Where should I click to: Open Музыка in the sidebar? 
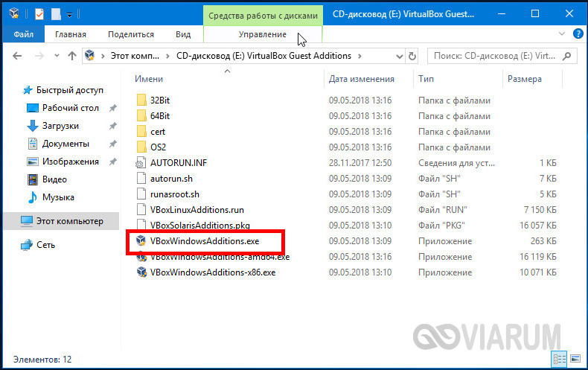58,197
